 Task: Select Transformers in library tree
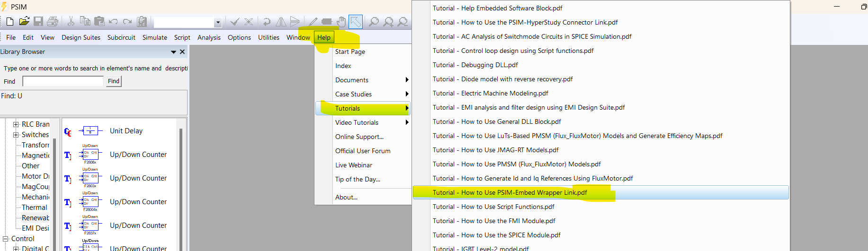pyautogui.click(x=36, y=145)
